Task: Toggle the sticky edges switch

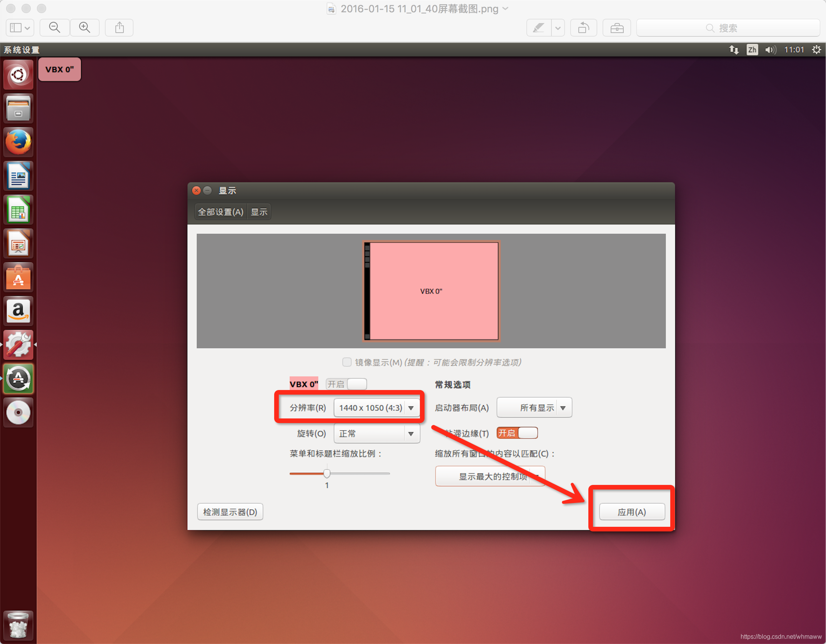Action: (x=517, y=433)
